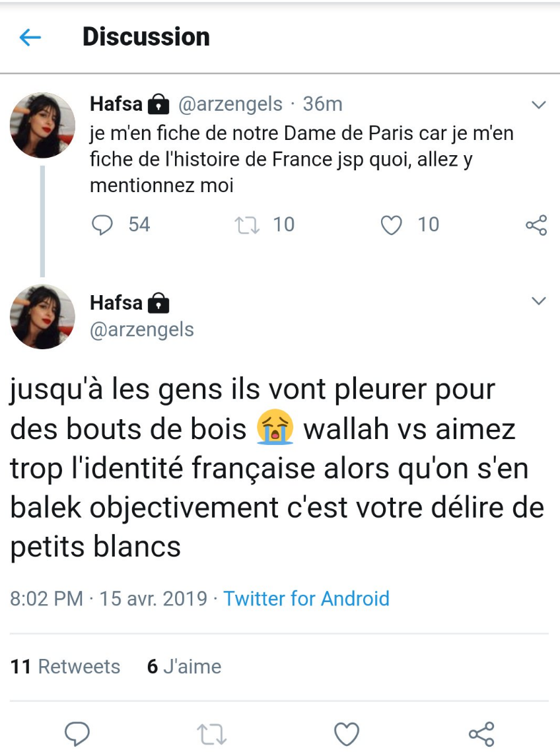Open the Hafsa display name on the main tweet

tap(116, 302)
